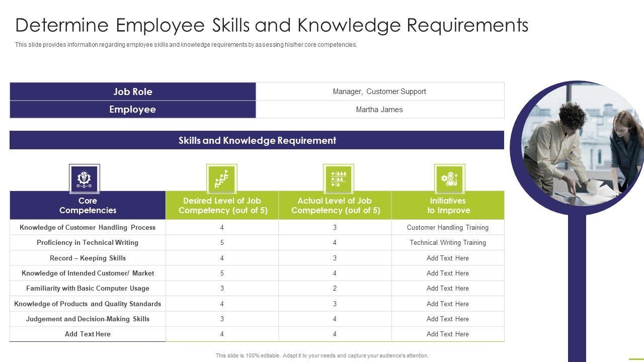Select the Initiatives to Improve column header

pos(448,206)
